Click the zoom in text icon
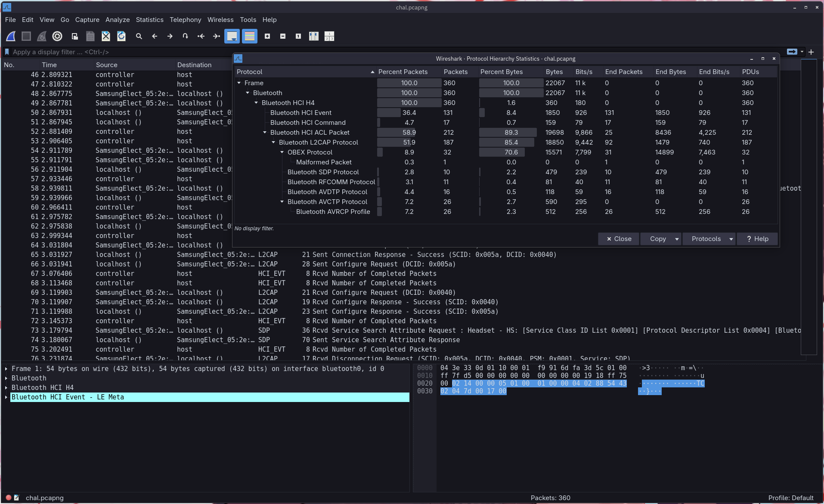The width and height of the screenshot is (824, 504). (267, 37)
